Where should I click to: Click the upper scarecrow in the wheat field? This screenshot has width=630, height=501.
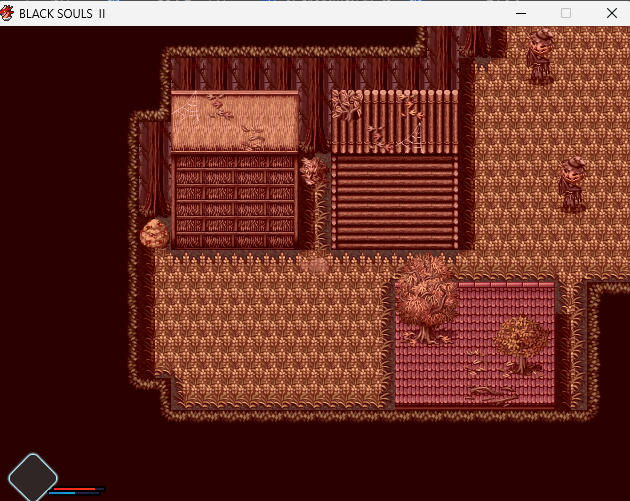pos(540,56)
